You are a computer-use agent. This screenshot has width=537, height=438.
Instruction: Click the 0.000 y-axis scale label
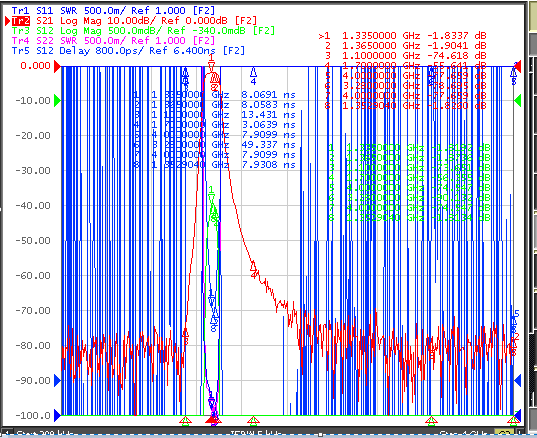tap(35, 66)
